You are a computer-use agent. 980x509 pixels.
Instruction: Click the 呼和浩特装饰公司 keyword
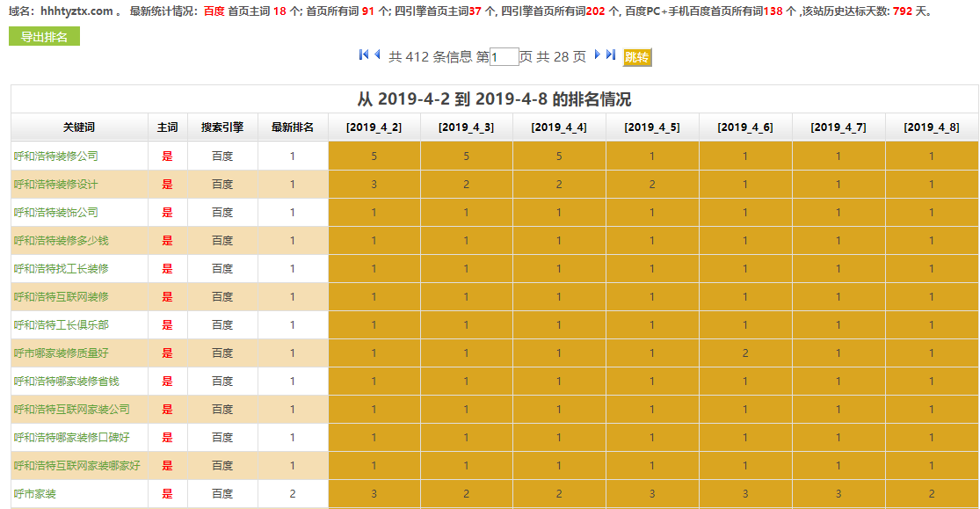52,212
